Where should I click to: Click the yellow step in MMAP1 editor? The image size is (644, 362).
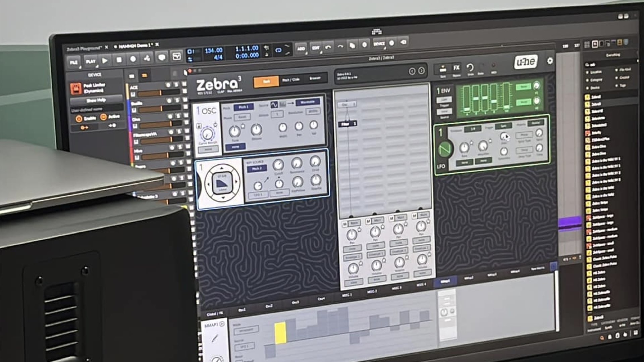[x=280, y=333]
